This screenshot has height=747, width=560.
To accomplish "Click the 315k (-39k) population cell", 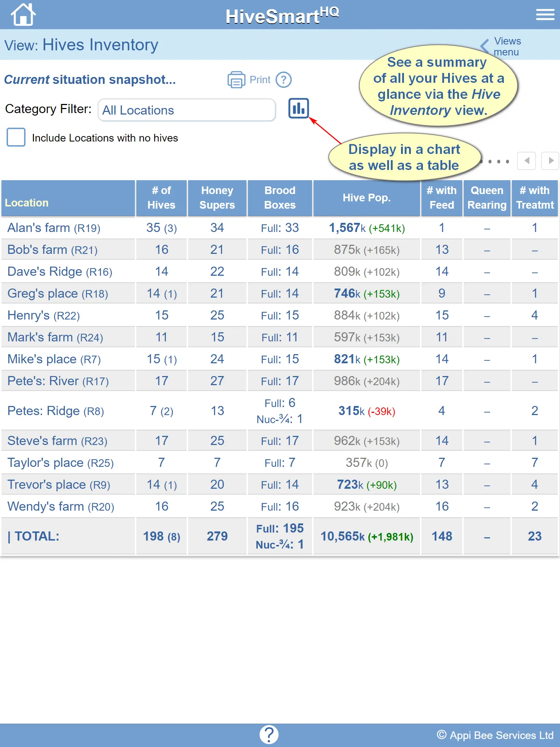I will [x=367, y=411].
